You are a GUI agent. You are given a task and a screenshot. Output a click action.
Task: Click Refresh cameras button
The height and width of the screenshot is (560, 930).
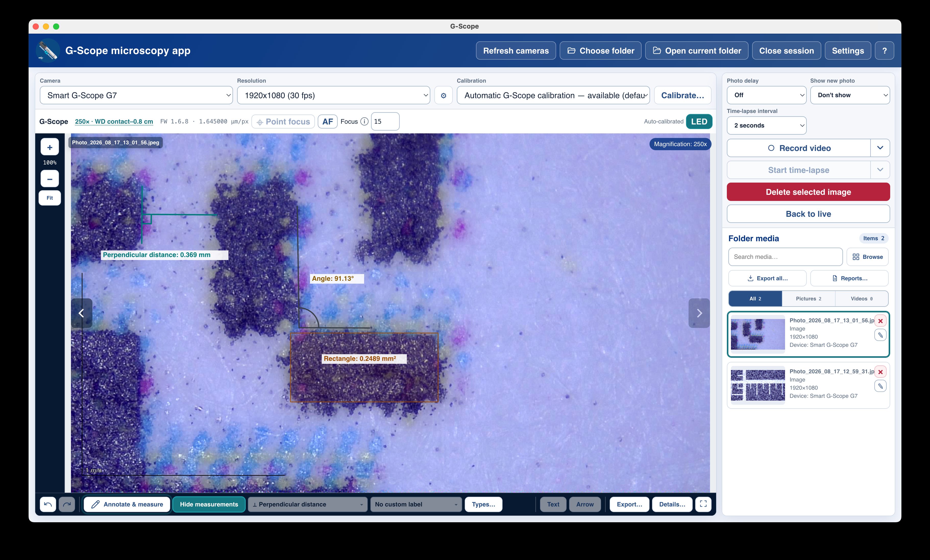tap(516, 50)
